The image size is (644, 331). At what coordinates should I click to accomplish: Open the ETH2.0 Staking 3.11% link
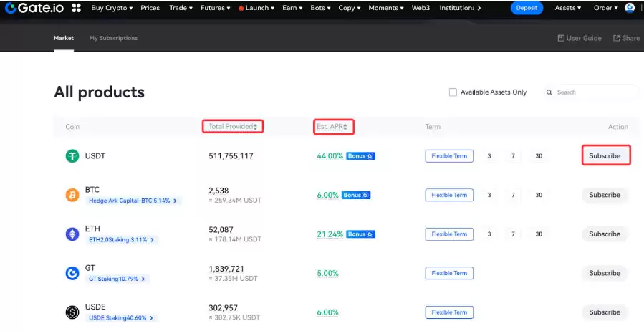121,240
